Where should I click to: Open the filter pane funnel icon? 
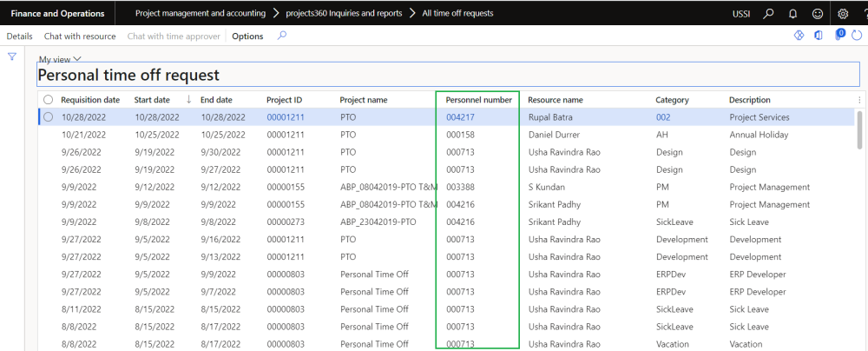(x=12, y=56)
